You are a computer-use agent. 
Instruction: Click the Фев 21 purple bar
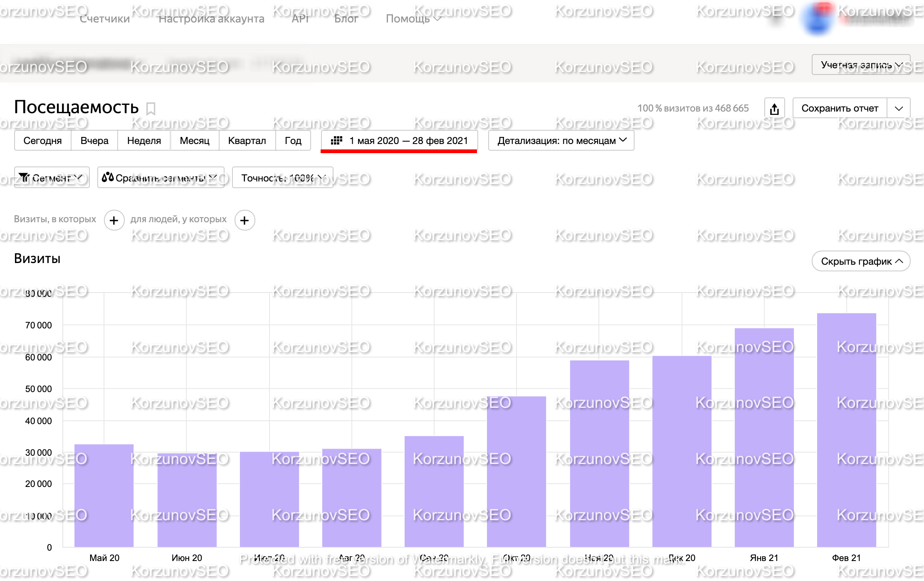coord(846,430)
